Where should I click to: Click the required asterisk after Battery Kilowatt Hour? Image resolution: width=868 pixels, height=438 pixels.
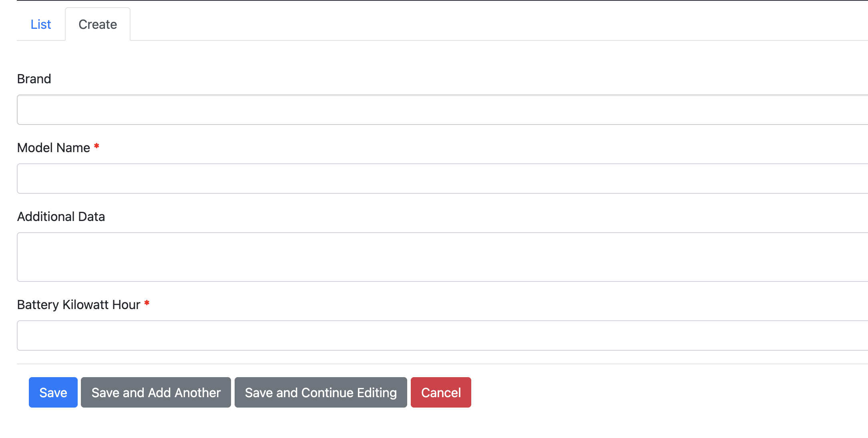(147, 303)
